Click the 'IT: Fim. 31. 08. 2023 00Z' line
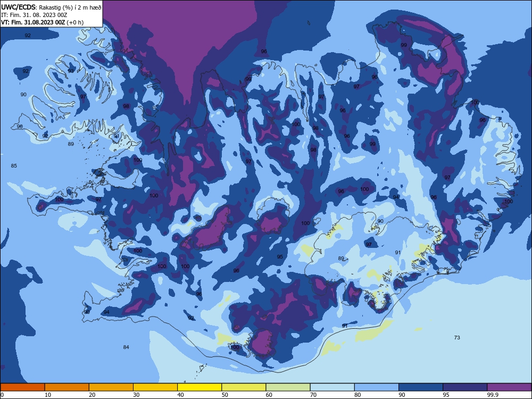Image resolution: width=532 pixels, height=399 pixels. [x=34, y=15]
